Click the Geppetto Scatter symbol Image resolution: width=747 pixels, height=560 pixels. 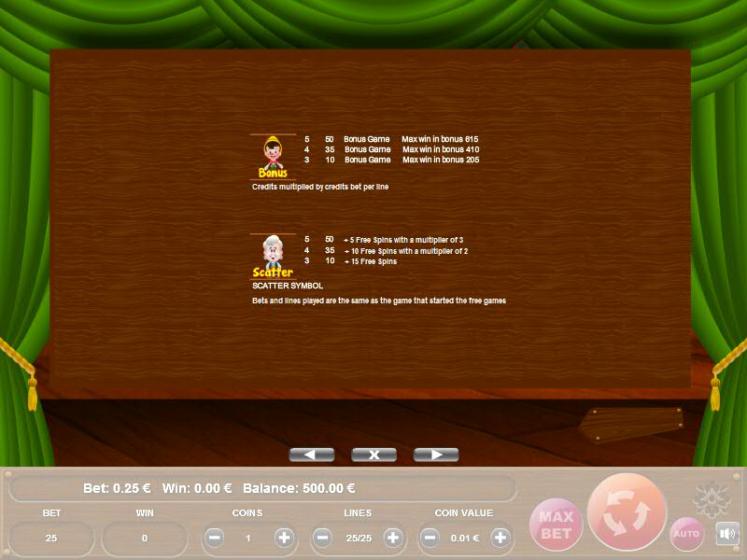[x=273, y=257]
